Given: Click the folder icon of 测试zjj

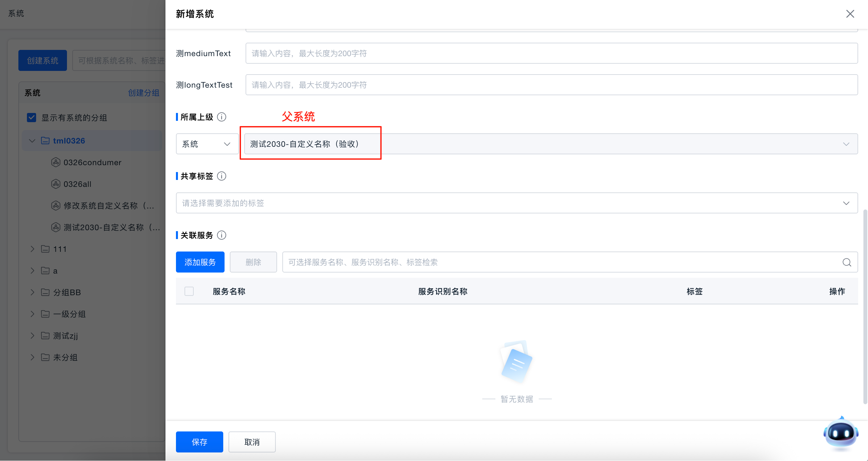Looking at the screenshot, I should pos(45,336).
